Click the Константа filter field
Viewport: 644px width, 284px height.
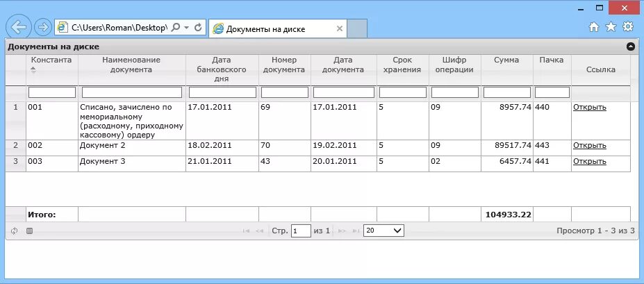[52, 92]
